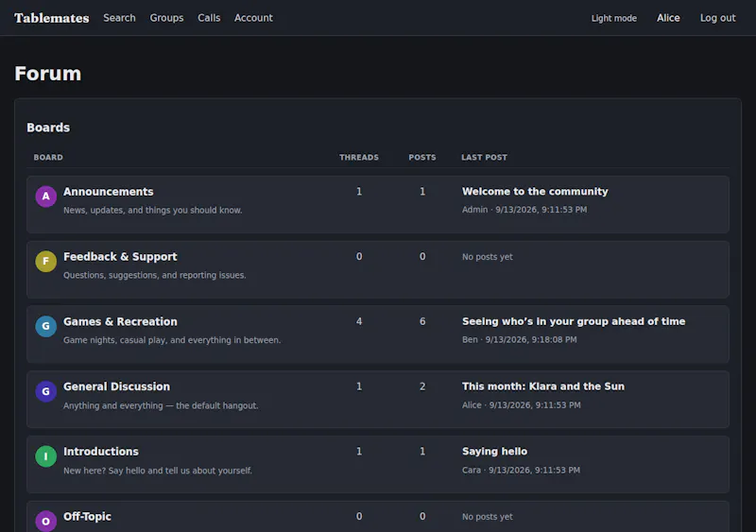Open the Calls page
This screenshot has width=756, height=532.
(x=209, y=18)
